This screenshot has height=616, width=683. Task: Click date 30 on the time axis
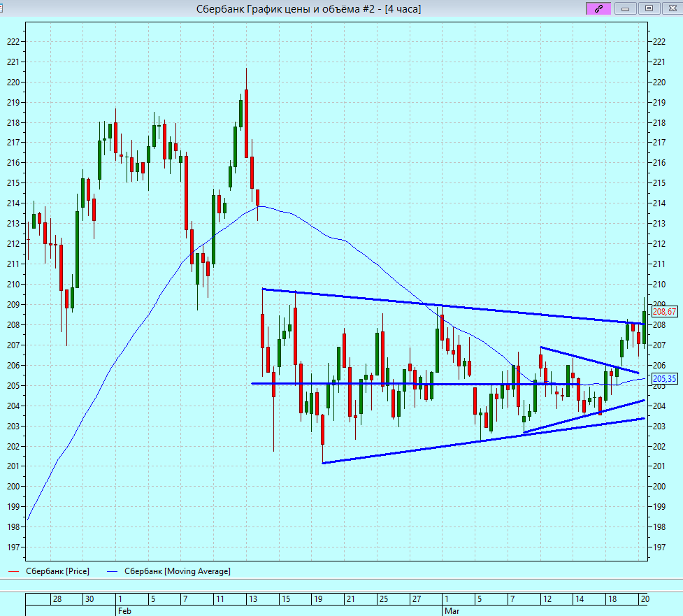(89, 599)
